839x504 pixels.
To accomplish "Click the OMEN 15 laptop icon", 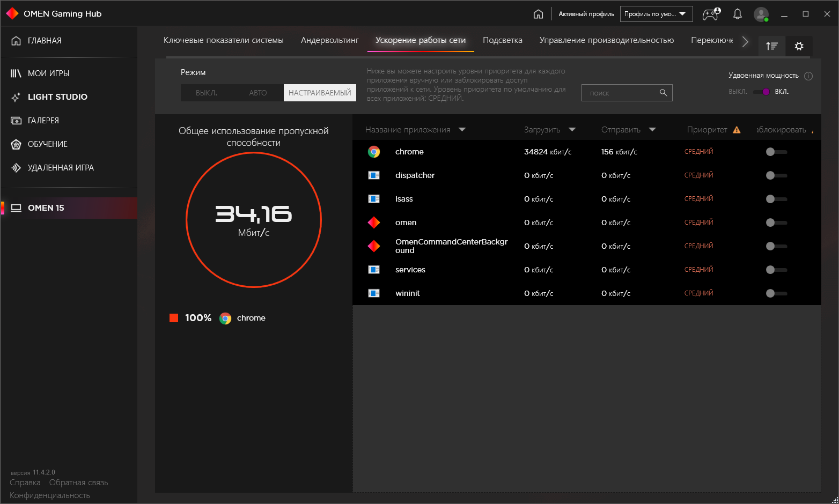I will [x=16, y=208].
